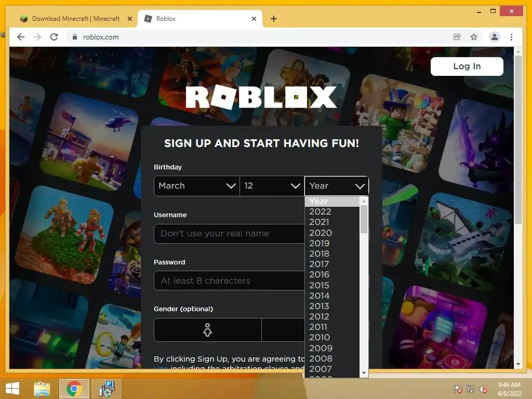Image resolution: width=532 pixels, height=399 pixels.
Task: Maximize the Chrome window
Action: point(493,11)
